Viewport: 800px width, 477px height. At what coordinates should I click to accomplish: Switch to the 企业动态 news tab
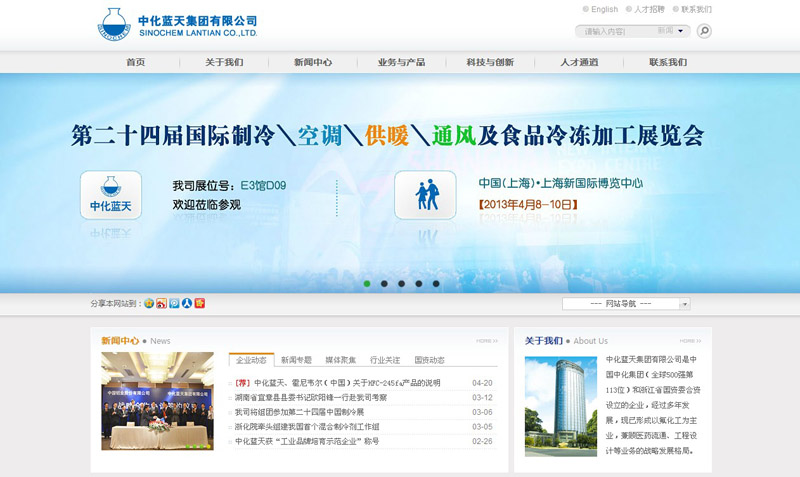252,360
